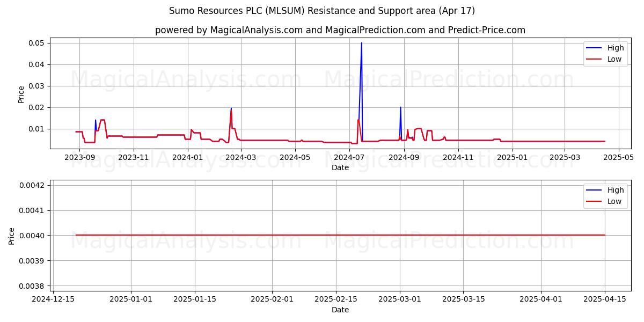Image resolution: width=644 pixels, height=322 pixels.
Task: Click the 0.0042 y-axis tick label
Action: point(33,185)
